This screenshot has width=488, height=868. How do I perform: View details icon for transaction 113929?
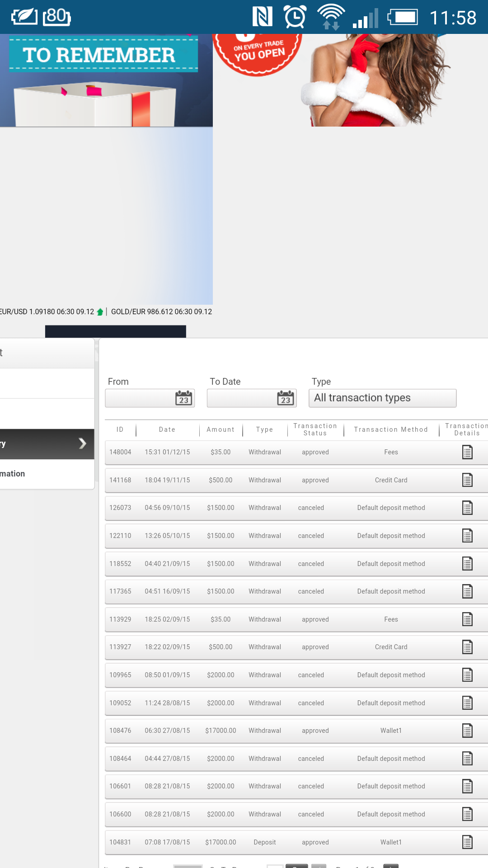click(x=467, y=619)
